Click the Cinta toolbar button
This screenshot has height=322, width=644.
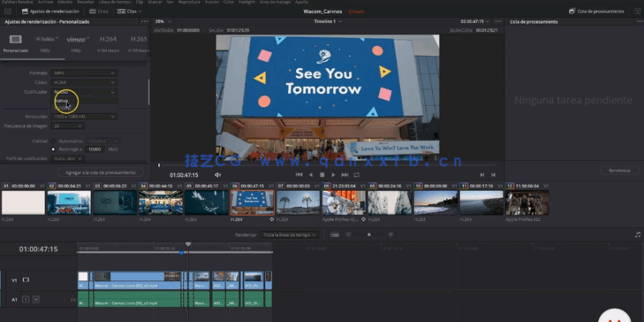pyautogui.click(x=99, y=11)
